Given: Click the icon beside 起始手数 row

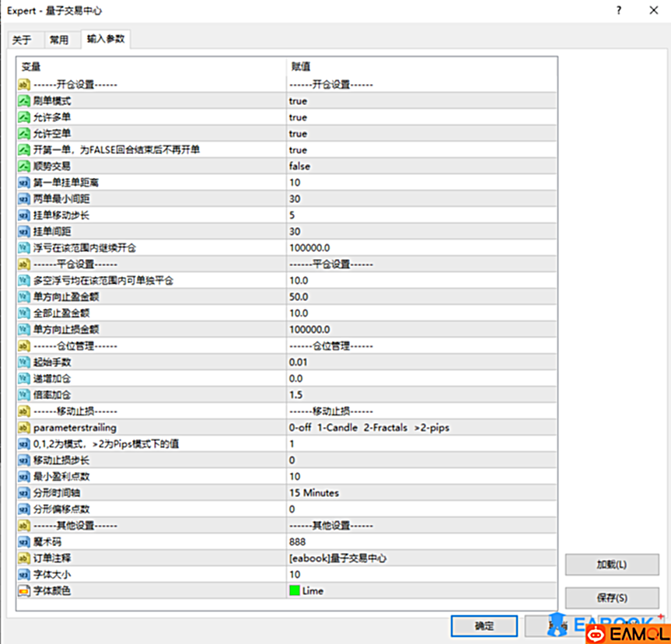Looking at the screenshot, I should point(24,362).
